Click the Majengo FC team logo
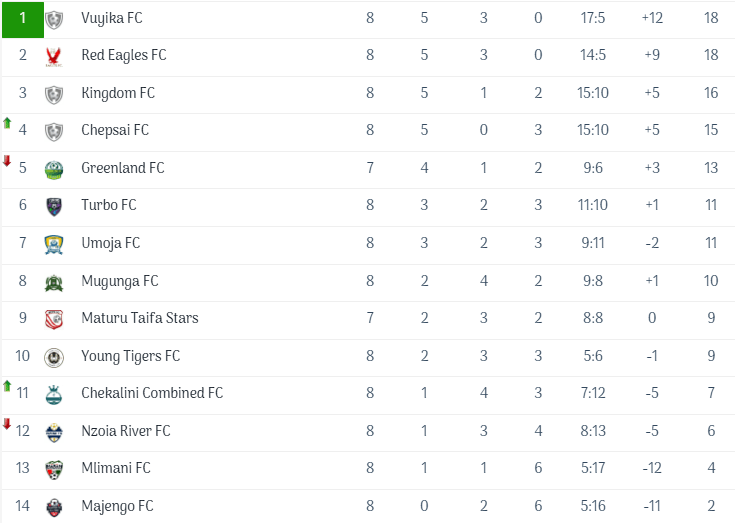This screenshot has height=523, width=735. tap(54, 507)
